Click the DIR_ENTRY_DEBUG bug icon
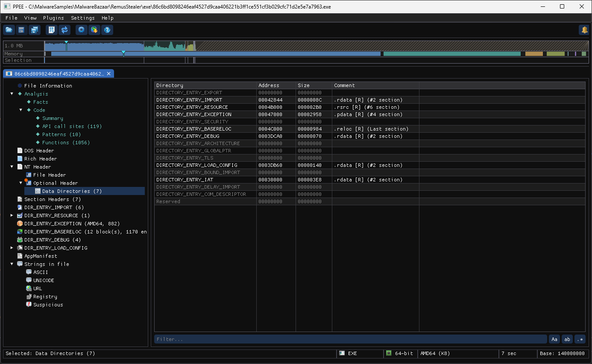The width and height of the screenshot is (592, 364). tap(20, 240)
